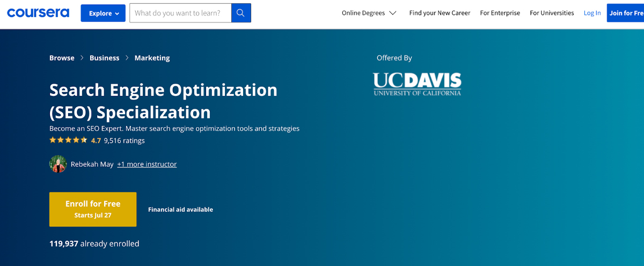Navigate to the Browse breadcrumb
Viewport: 644px width, 266px height.
click(x=62, y=58)
